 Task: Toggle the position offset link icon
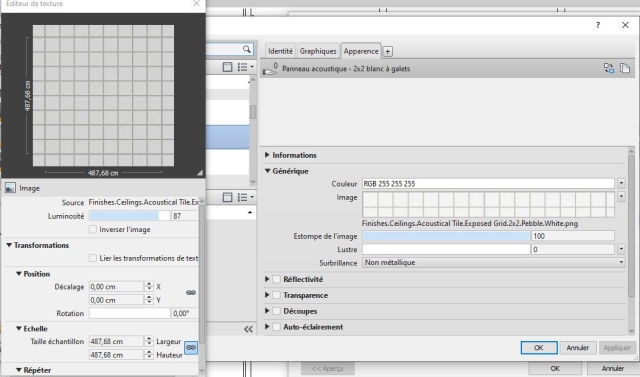coord(191,293)
